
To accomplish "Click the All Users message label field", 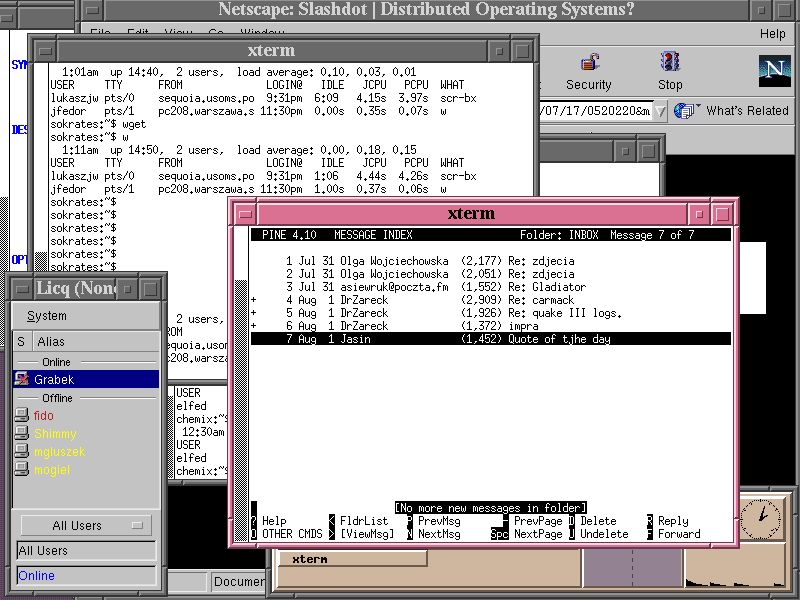I will click(86, 551).
